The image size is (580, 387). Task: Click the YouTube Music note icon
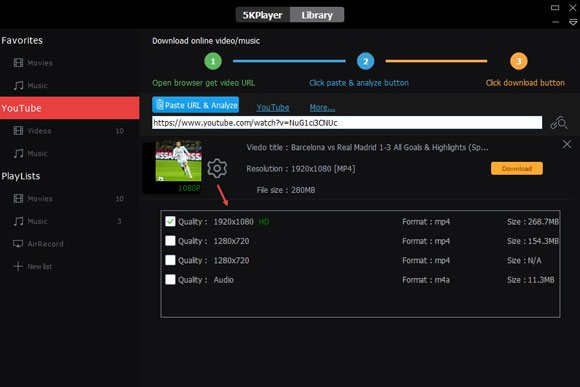pyautogui.click(x=18, y=153)
